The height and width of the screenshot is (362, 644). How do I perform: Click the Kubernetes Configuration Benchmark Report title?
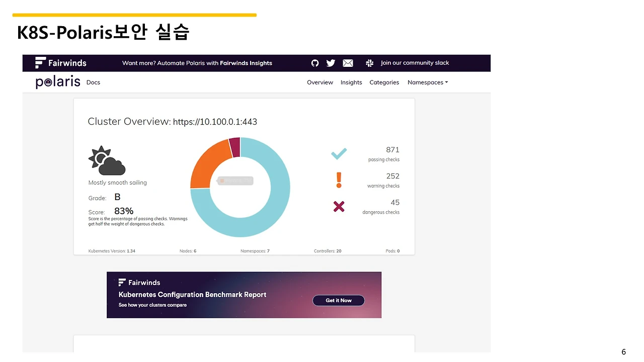coord(192,295)
